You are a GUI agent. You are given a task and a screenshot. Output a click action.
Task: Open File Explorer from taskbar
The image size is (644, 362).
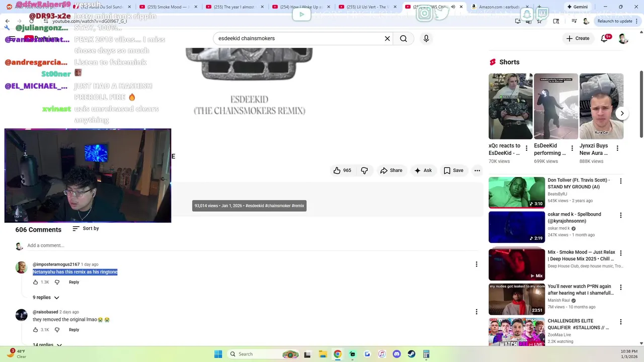(323, 354)
